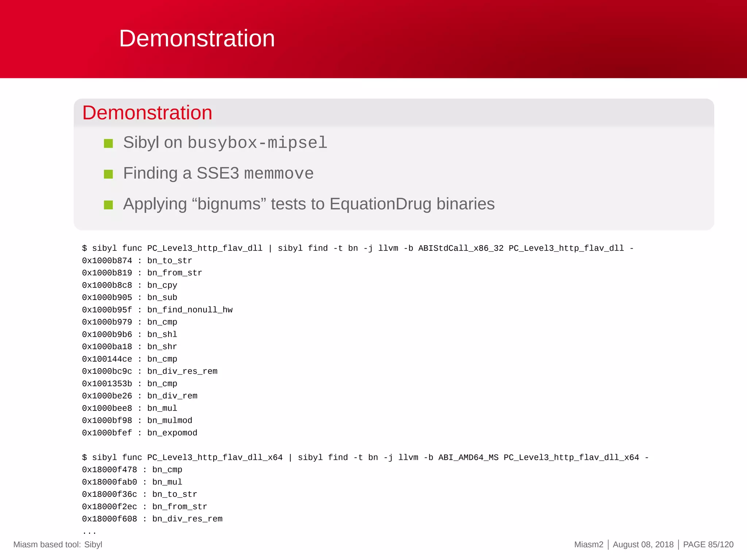Click the slide title "Demonstration" in red header
This screenshot has height=560, width=747.
click(197, 38)
